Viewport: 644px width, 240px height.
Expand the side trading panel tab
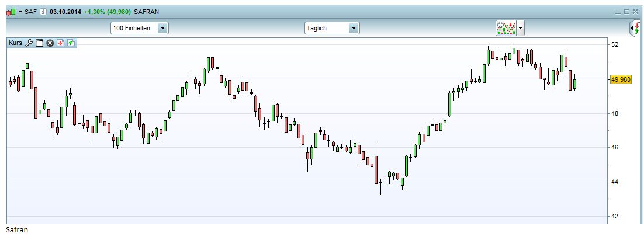coord(635,28)
